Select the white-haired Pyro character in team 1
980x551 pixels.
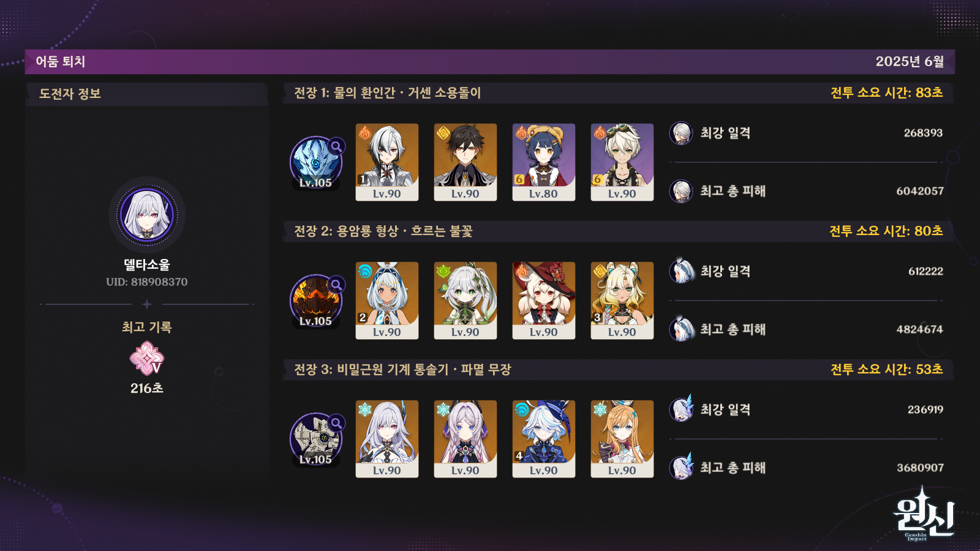[x=387, y=162]
